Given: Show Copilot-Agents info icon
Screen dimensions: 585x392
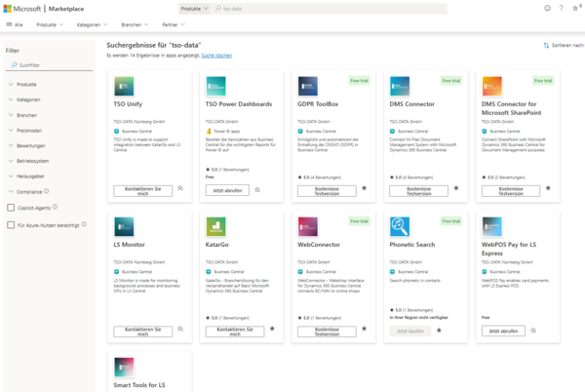Looking at the screenshot, I should 55,207.
